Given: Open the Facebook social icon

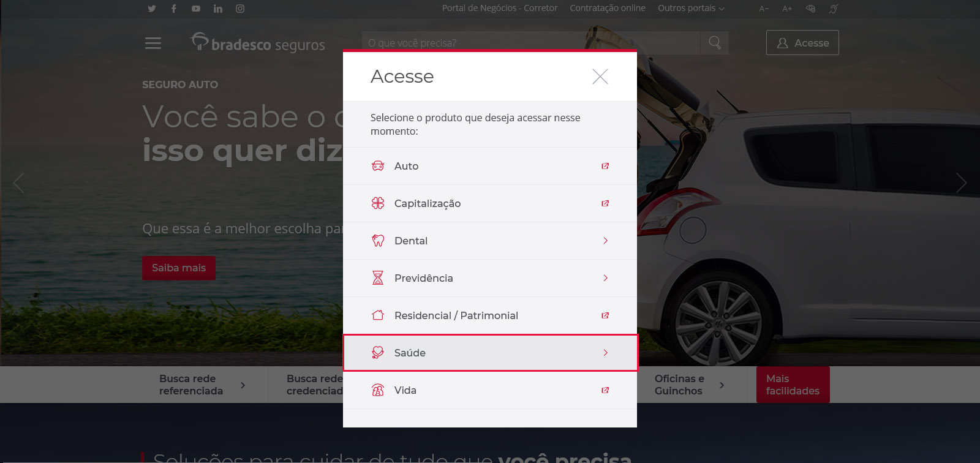Looking at the screenshot, I should (174, 9).
